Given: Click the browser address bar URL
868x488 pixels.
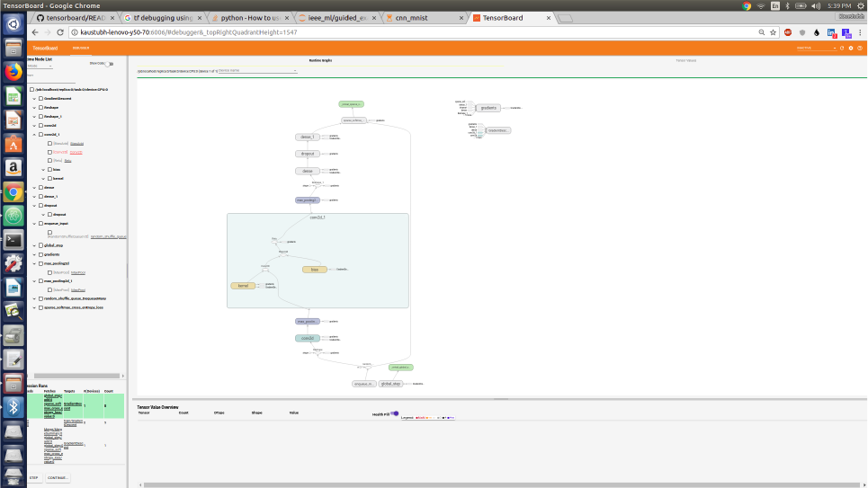Looking at the screenshot, I should click(x=189, y=32).
